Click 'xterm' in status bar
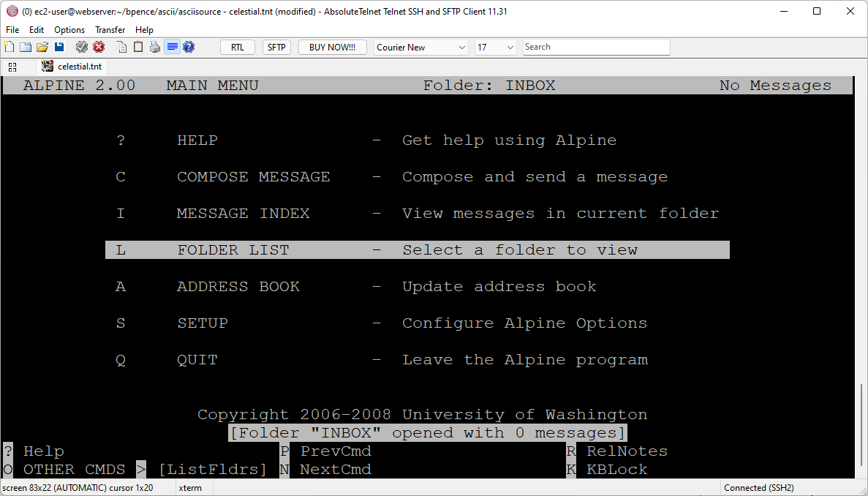The image size is (868, 496). [190, 488]
